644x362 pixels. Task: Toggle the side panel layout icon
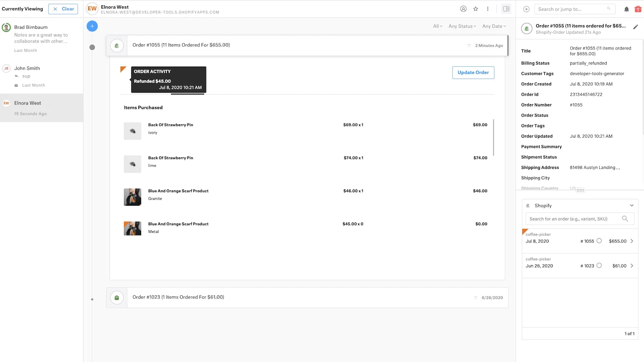click(x=506, y=9)
